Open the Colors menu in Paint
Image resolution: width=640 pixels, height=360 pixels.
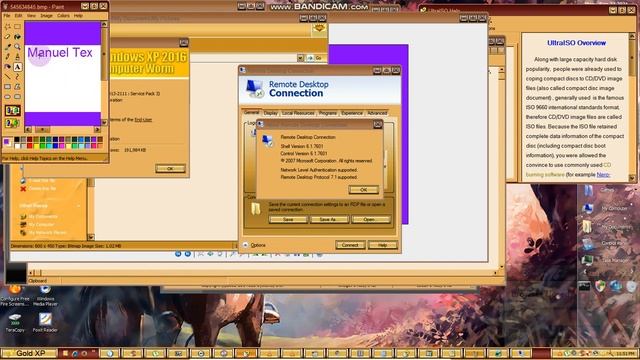point(63,16)
